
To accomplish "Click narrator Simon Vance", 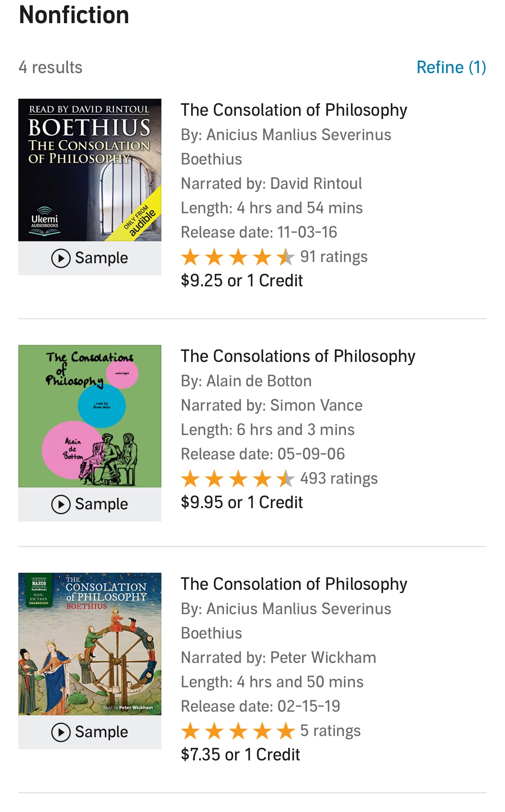I will pyautogui.click(x=316, y=405).
